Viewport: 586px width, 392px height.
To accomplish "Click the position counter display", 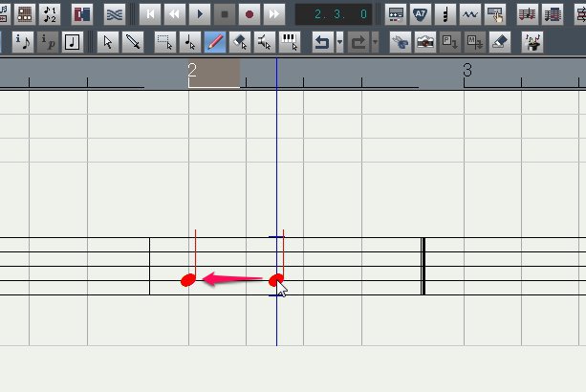I will click(336, 14).
